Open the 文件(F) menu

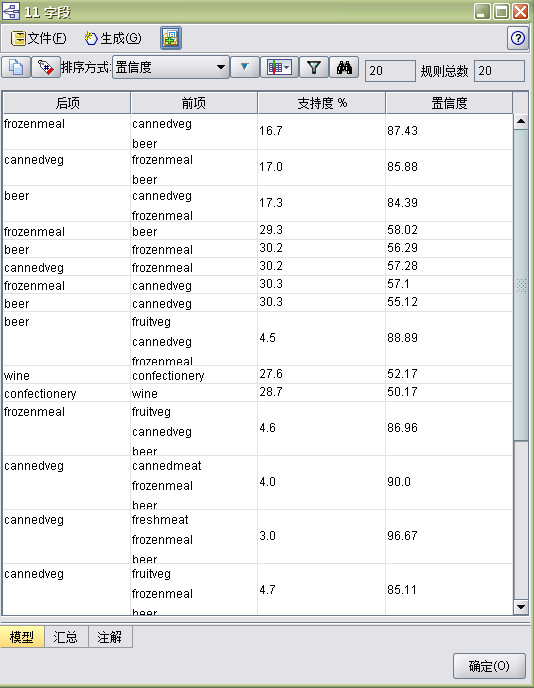click(x=39, y=39)
